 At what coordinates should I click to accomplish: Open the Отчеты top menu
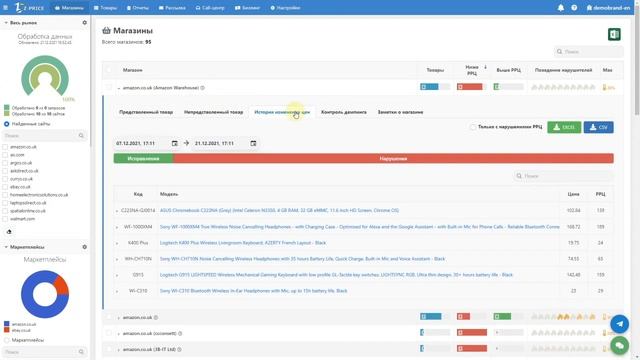click(138, 8)
